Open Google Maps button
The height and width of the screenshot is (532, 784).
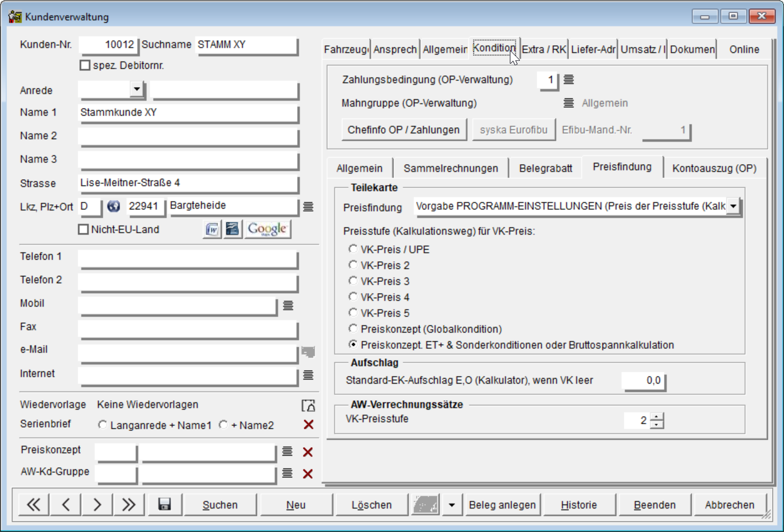tap(267, 229)
